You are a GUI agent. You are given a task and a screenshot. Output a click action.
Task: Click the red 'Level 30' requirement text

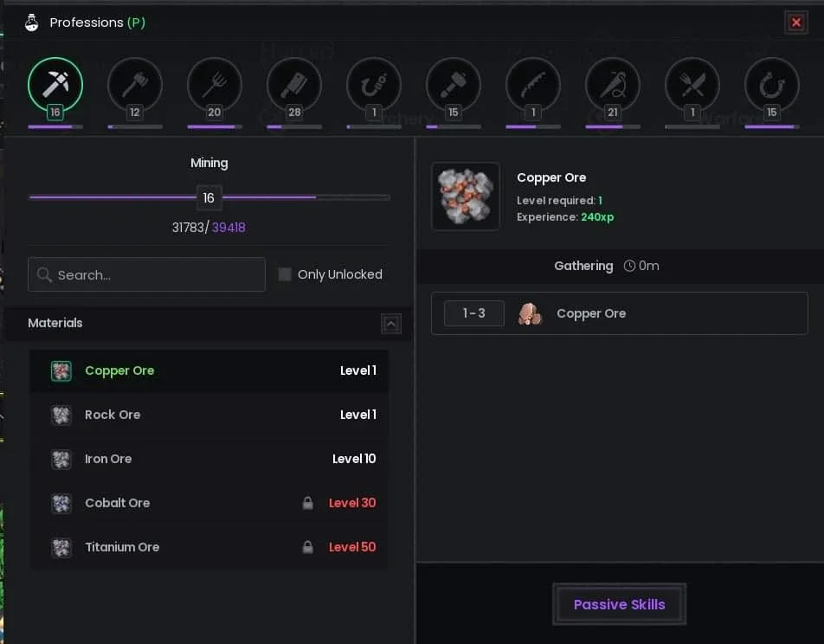click(x=352, y=503)
